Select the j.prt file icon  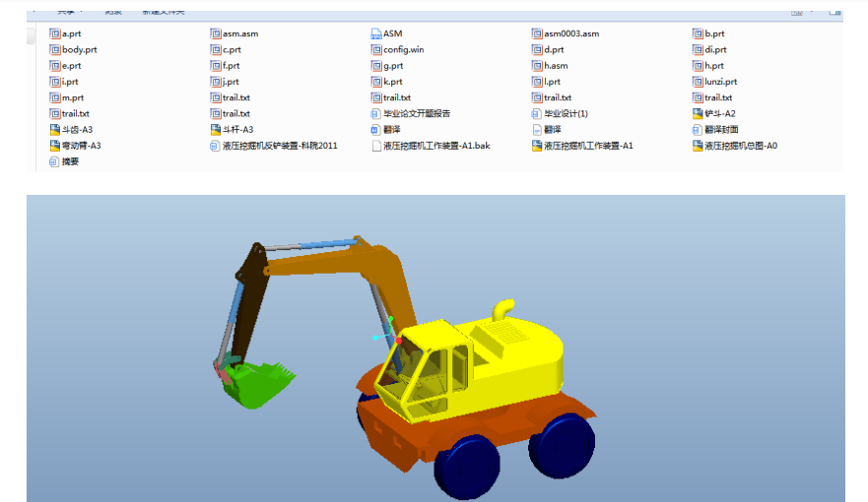(x=216, y=82)
